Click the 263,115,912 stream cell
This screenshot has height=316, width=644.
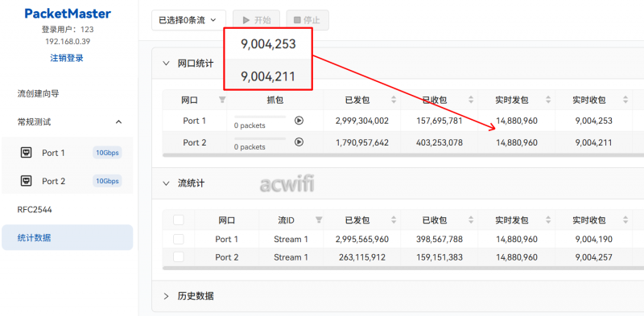tap(361, 257)
